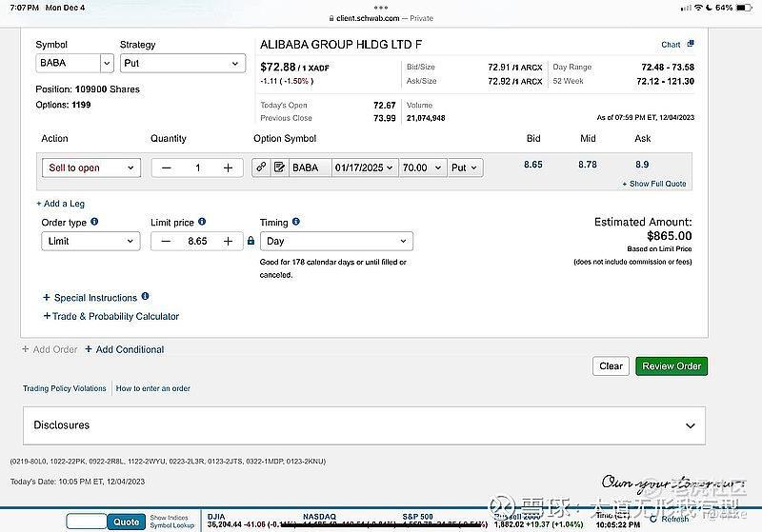Image resolution: width=762 pixels, height=532 pixels.
Task: Open Trading Policy Violations link
Action: tap(64, 388)
